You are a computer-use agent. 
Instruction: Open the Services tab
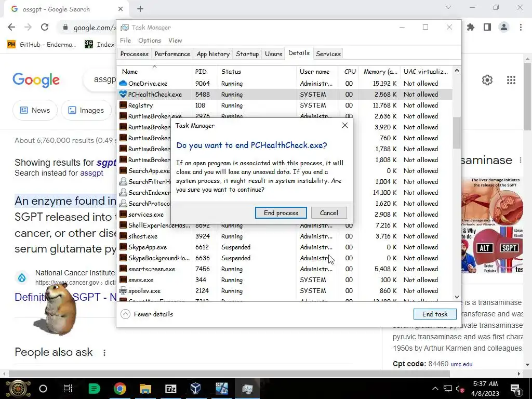[328, 54]
